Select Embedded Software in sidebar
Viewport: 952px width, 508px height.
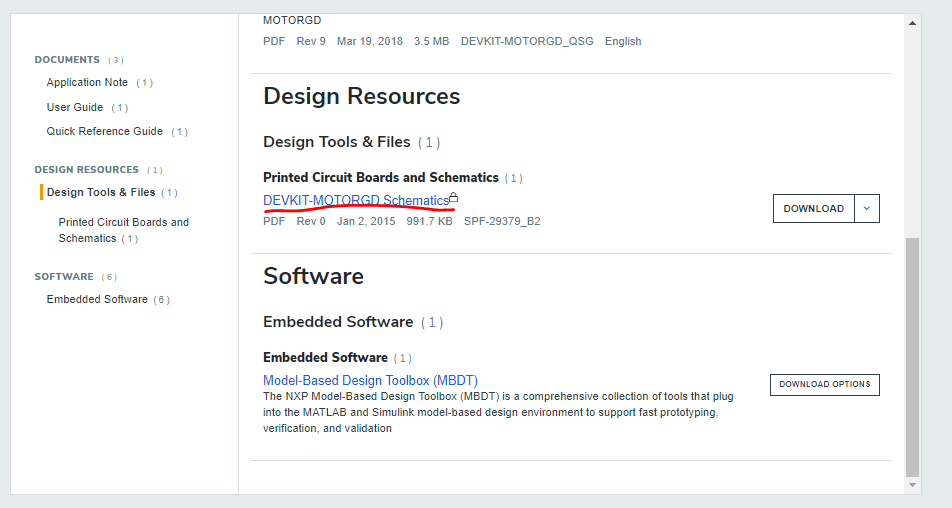pyautogui.click(x=97, y=300)
